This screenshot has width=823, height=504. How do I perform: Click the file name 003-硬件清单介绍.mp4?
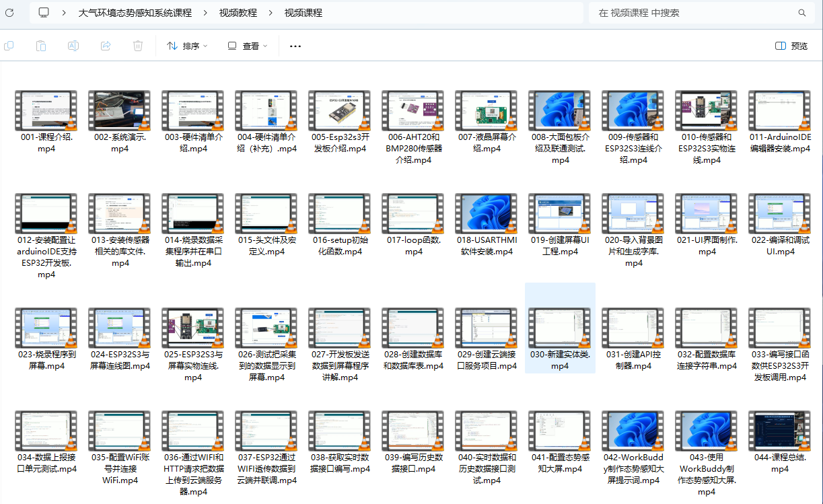(x=192, y=143)
